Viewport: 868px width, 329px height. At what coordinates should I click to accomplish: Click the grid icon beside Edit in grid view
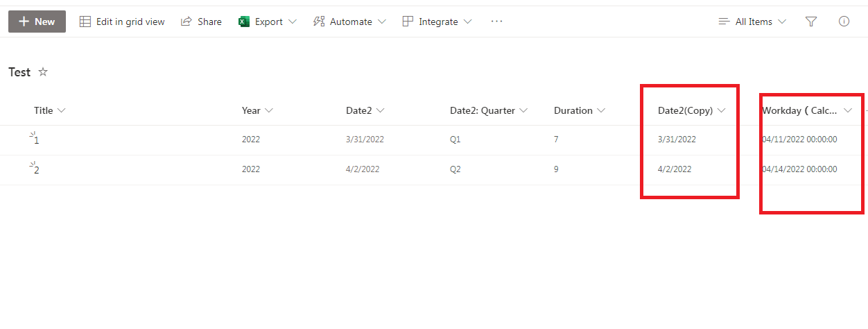[x=85, y=22]
